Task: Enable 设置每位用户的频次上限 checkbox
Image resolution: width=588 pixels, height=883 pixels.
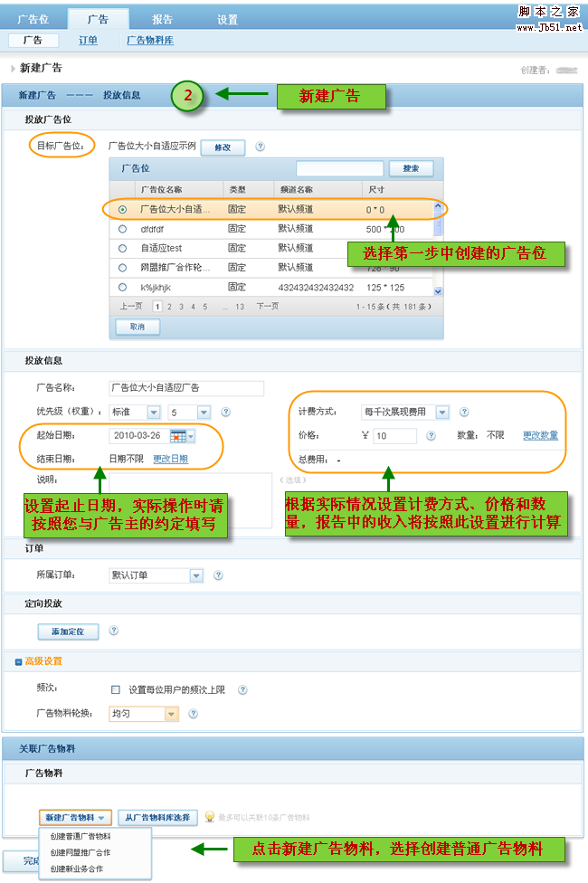Action: pyautogui.click(x=116, y=690)
